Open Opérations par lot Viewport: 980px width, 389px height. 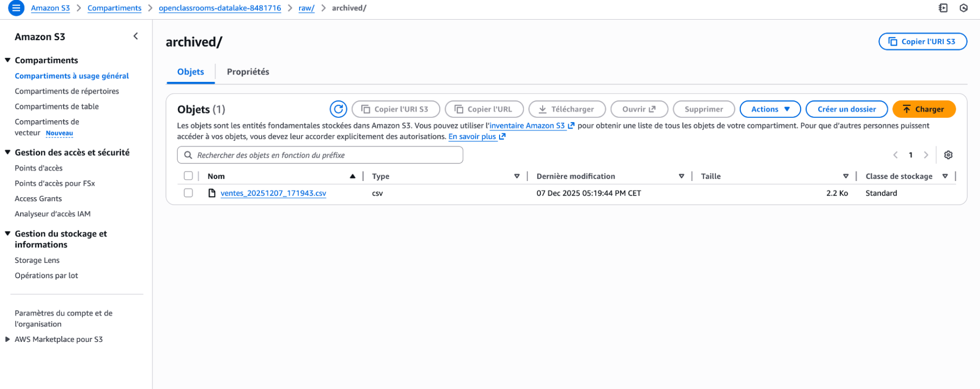tap(47, 275)
